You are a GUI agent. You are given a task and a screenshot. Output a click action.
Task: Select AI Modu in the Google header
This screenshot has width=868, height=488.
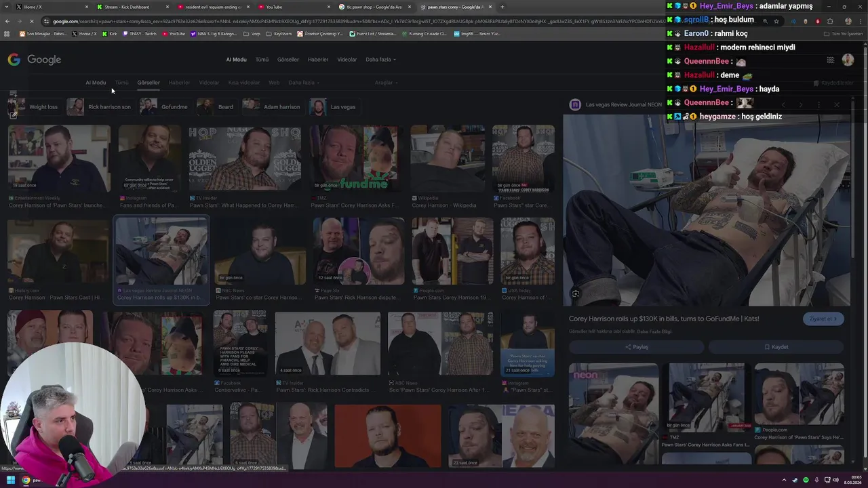(236, 60)
